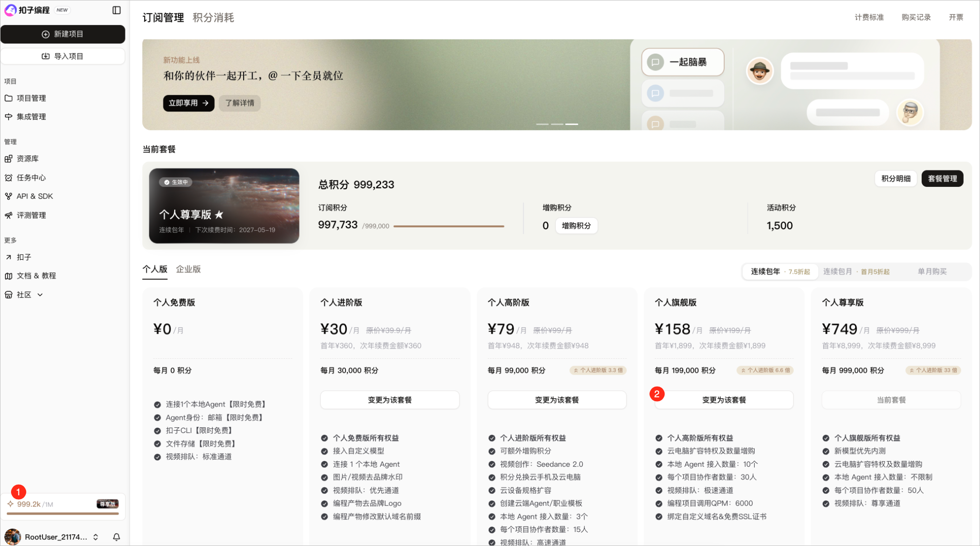This screenshot has height=546, width=980.
Task: Click the 社区 store icon
Action: click(9, 295)
